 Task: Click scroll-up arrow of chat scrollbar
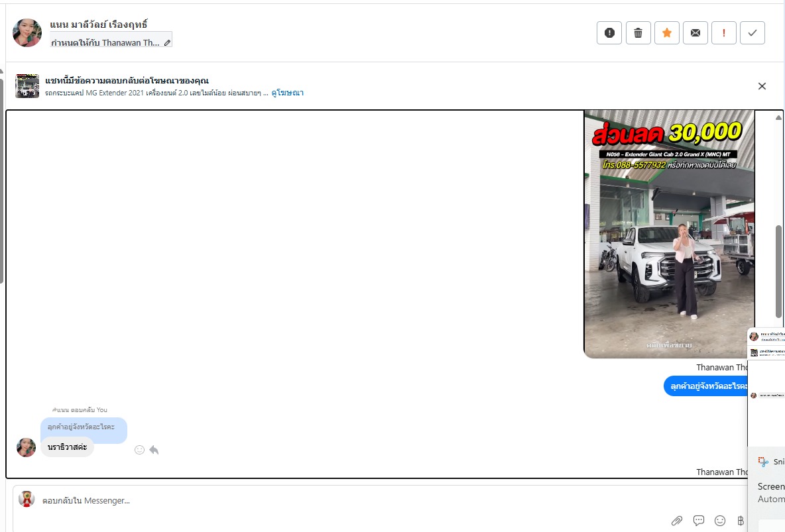click(778, 118)
